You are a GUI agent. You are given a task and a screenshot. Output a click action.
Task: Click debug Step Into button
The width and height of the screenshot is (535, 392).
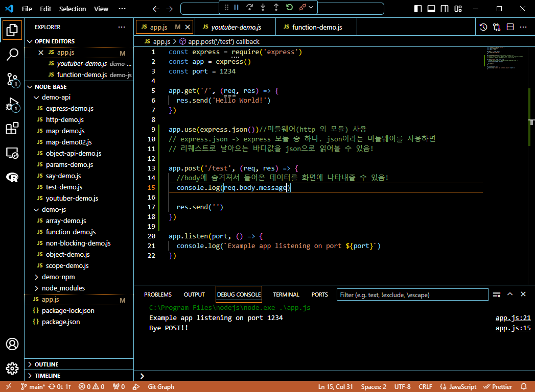263,7
